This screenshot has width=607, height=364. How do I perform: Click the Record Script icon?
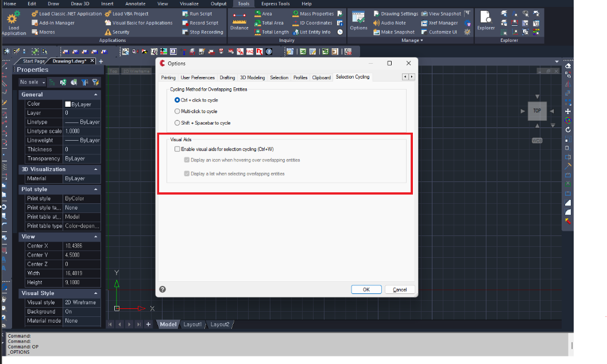tap(185, 23)
